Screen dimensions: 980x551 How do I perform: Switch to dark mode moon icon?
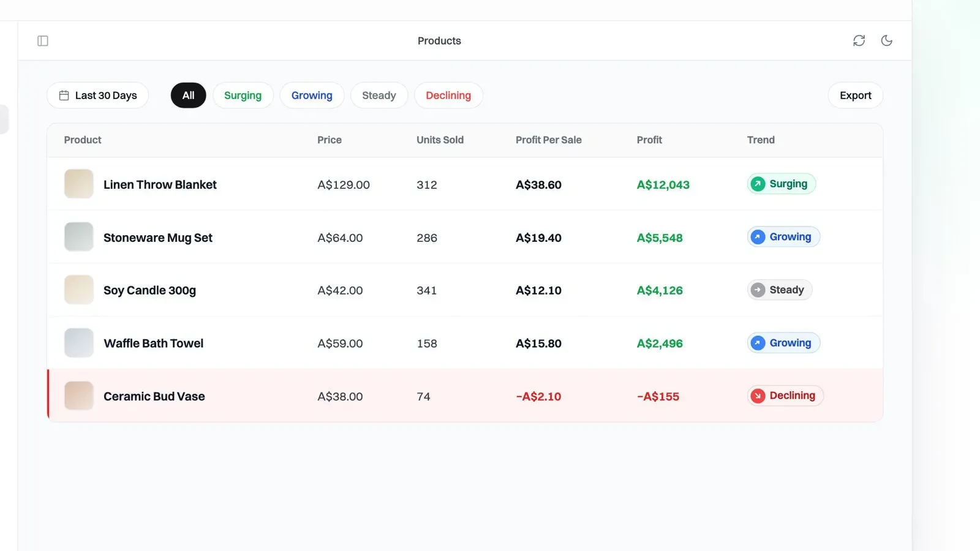point(886,40)
